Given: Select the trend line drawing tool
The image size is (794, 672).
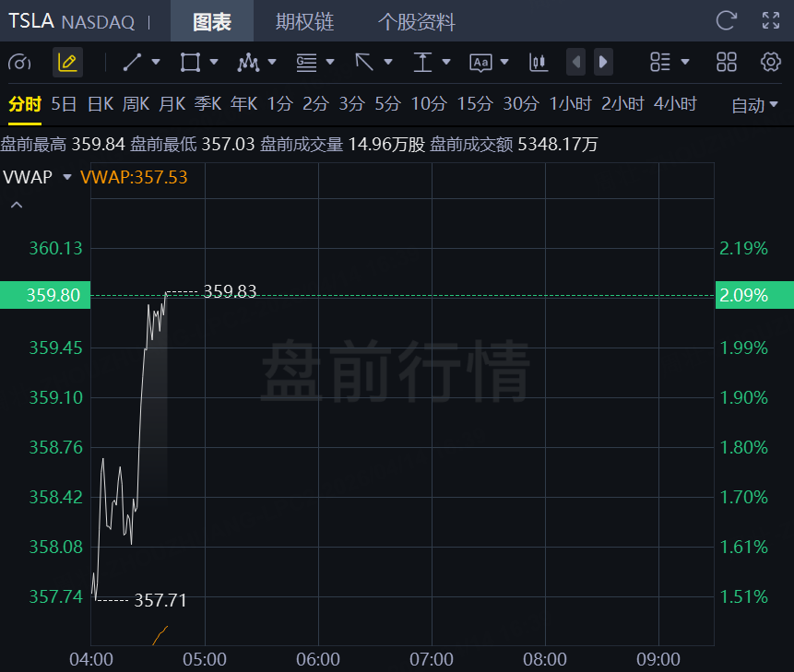Looking at the screenshot, I should pyautogui.click(x=132, y=63).
